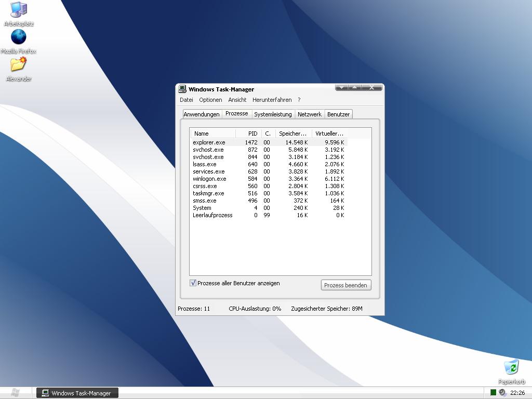The width and height of the screenshot is (532, 399).
Task: Sort processes by PID column header
Action: click(248, 134)
